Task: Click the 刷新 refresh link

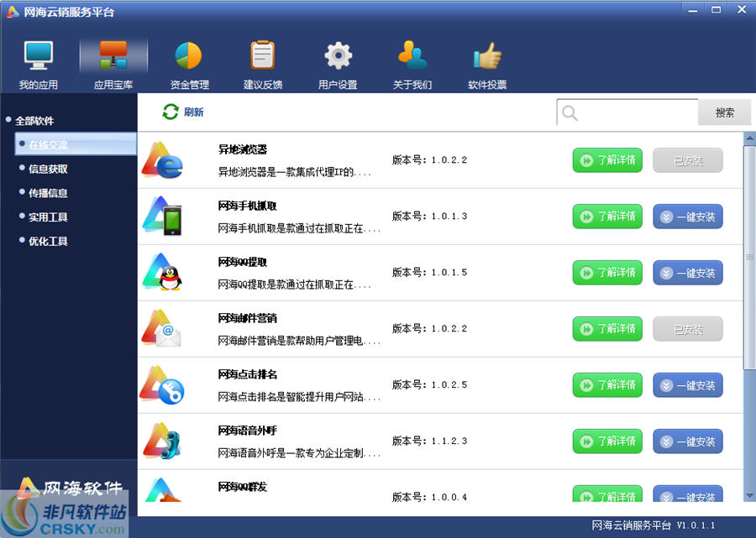Action: [x=194, y=112]
